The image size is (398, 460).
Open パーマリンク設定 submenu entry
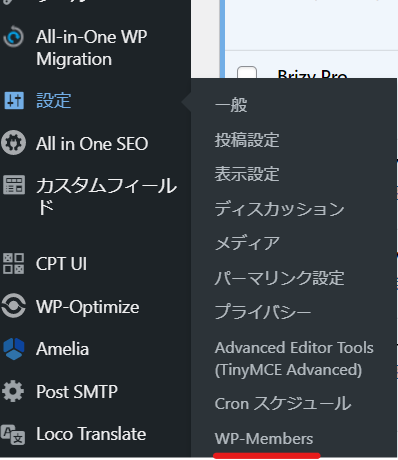click(x=279, y=278)
